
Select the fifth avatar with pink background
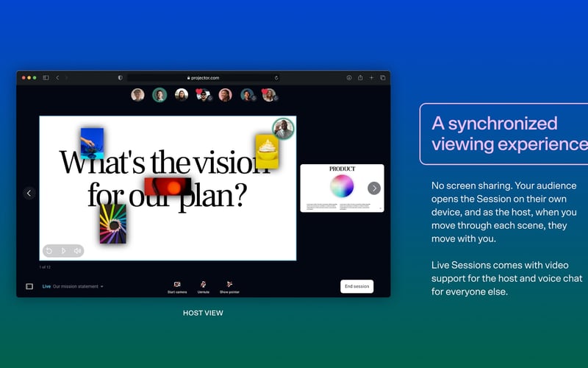point(225,95)
